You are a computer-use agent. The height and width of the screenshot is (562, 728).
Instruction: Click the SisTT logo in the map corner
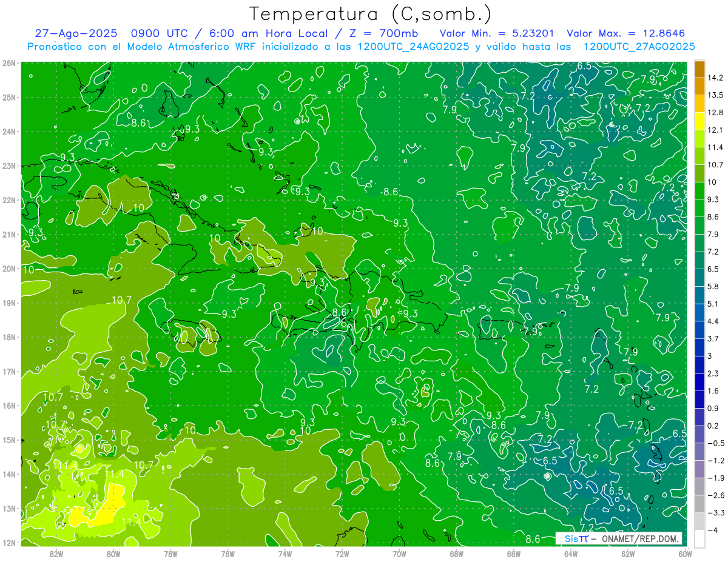tap(576, 538)
